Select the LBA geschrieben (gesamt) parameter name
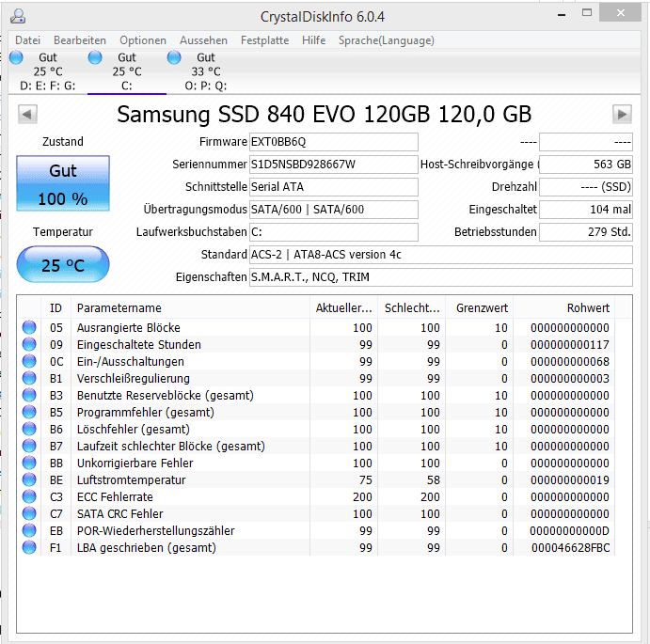 pos(147,547)
